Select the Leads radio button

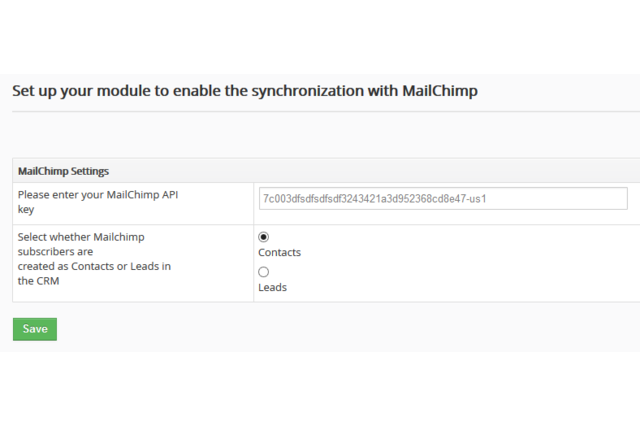[x=264, y=271]
